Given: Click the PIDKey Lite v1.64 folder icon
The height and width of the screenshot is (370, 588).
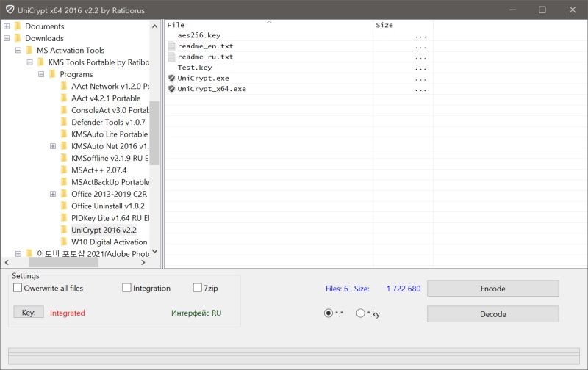Looking at the screenshot, I should 64,218.
